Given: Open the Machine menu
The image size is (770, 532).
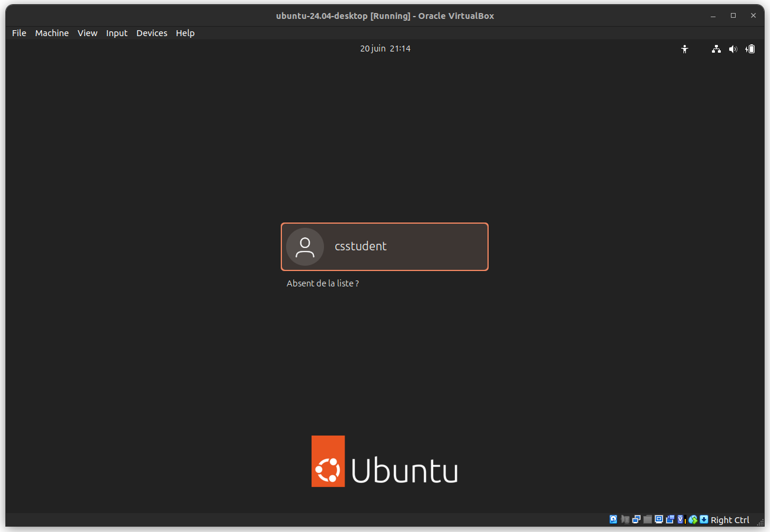Looking at the screenshot, I should coord(52,33).
